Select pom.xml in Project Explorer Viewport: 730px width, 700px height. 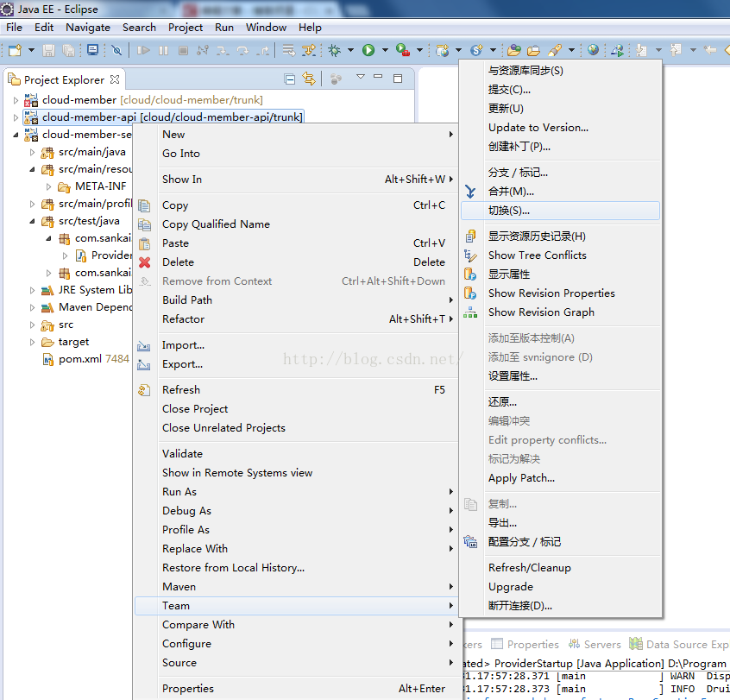pyautogui.click(x=85, y=359)
